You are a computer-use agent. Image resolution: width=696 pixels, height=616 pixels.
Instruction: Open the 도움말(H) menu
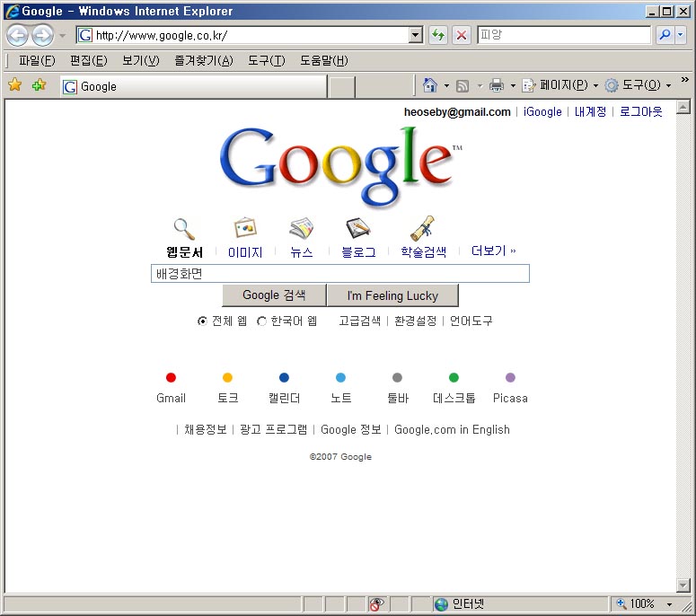click(324, 60)
